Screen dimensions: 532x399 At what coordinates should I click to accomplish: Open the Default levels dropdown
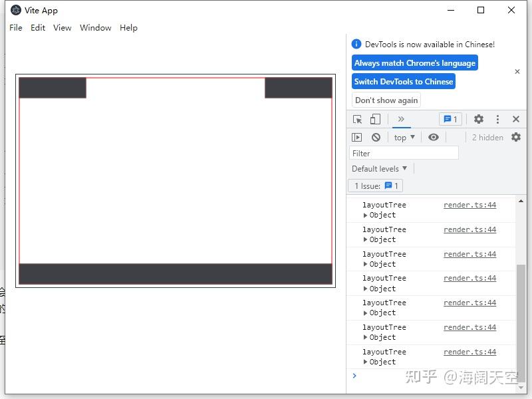[379, 169]
